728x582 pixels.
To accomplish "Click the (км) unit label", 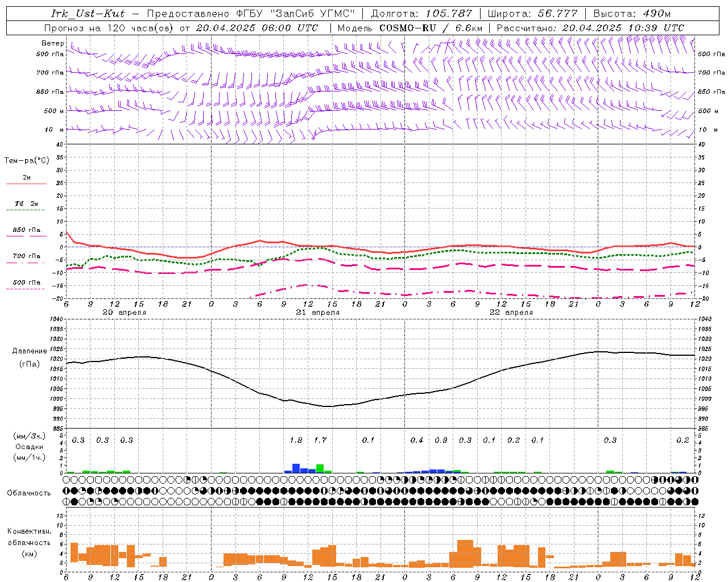I will tap(29, 554).
